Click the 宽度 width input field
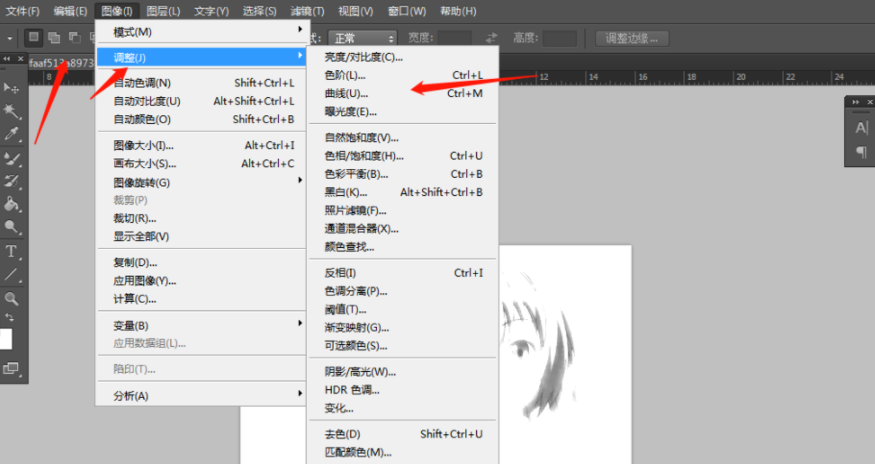 tap(454, 38)
